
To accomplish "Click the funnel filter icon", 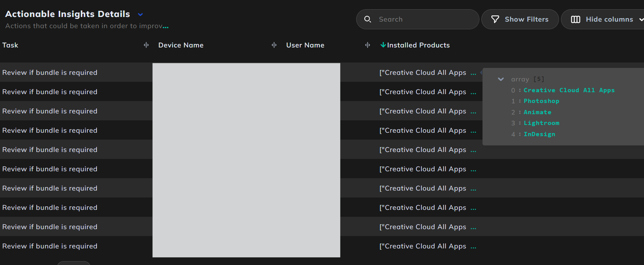I will point(495,19).
